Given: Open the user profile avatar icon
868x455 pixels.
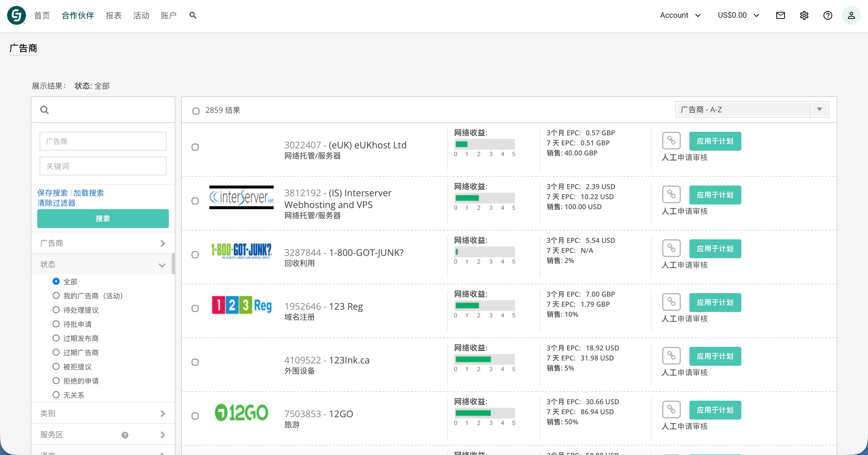Looking at the screenshot, I should click(x=851, y=15).
